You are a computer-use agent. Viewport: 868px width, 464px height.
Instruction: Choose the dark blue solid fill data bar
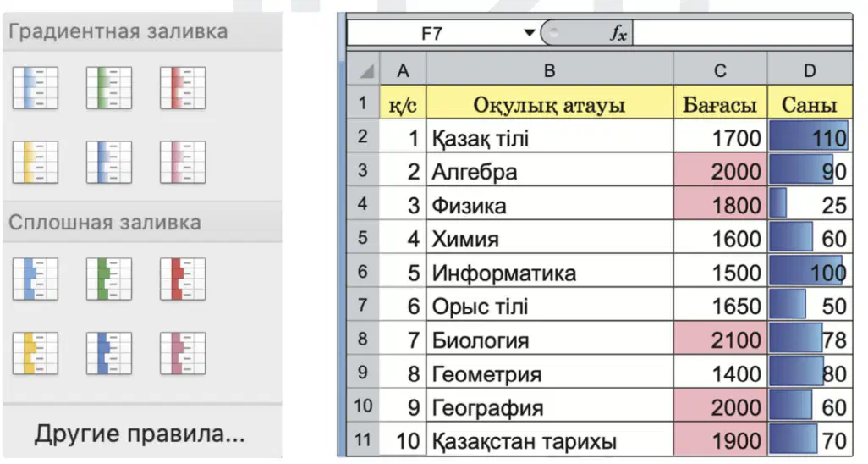point(109,353)
